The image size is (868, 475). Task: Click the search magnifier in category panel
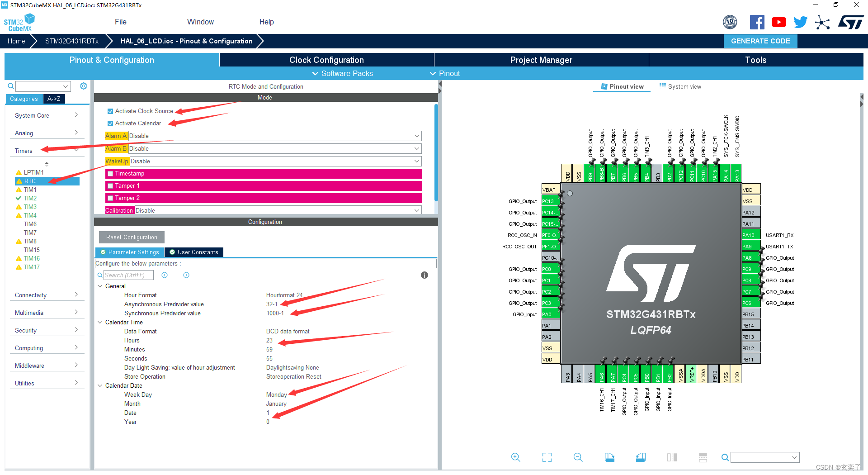click(x=11, y=86)
